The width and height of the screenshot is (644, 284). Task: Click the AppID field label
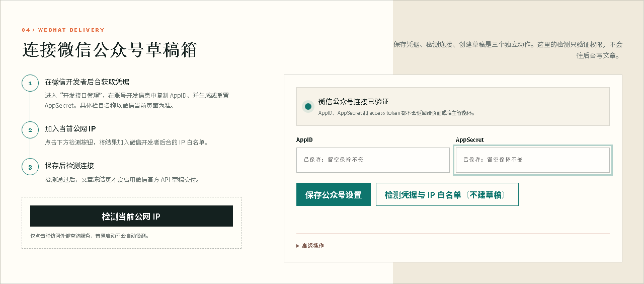304,140
